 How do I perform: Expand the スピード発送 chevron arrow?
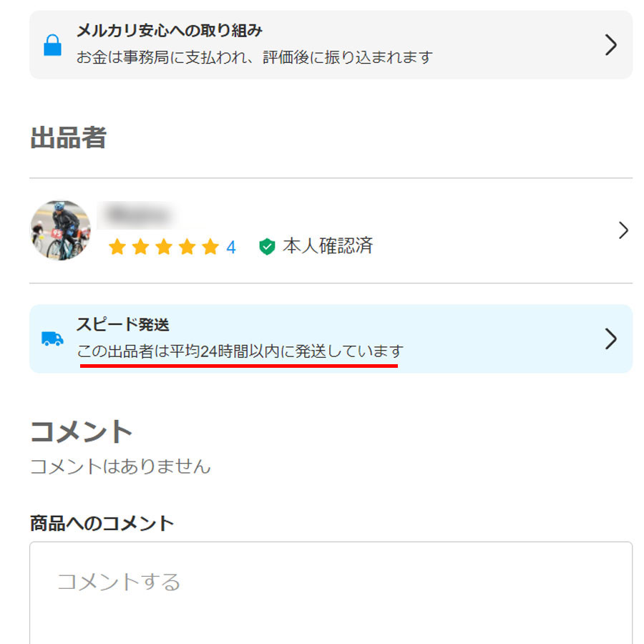[x=611, y=339]
